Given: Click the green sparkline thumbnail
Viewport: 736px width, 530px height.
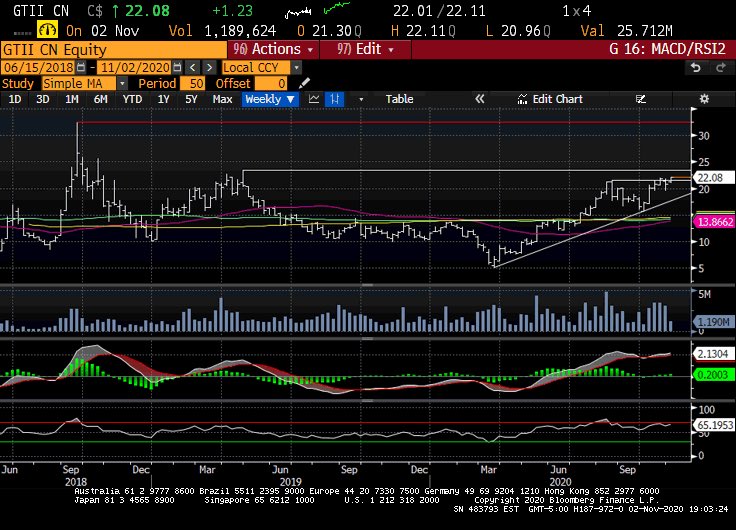Looking at the screenshot, I should (x=337, y=8).
